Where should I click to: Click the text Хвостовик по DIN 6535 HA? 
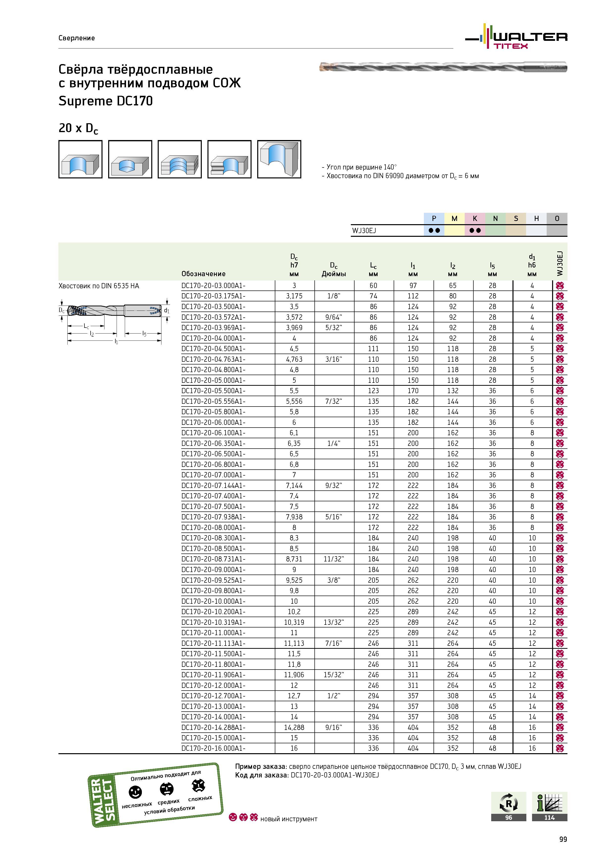[99, 286]
